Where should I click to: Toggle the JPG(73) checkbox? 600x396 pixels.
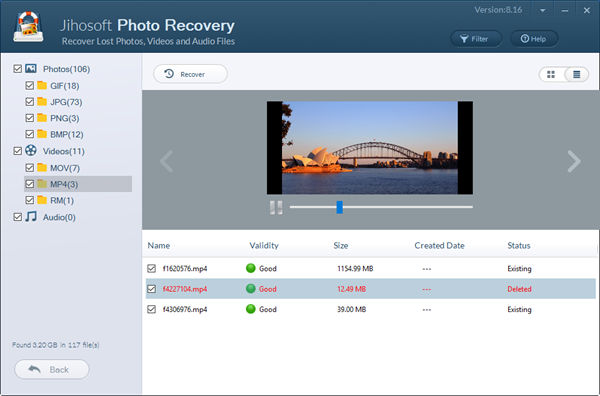click(x=29, y=102)
